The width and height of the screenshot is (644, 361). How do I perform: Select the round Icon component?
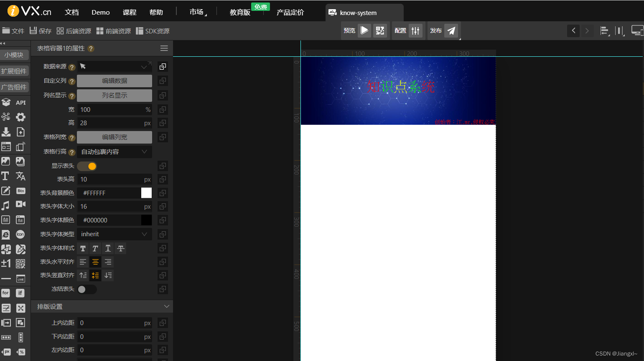(x=20, y=235)
